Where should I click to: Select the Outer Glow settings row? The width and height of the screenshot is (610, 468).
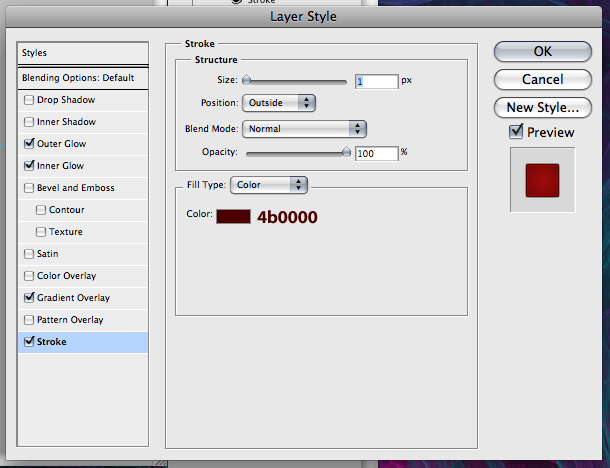(83, 144)
